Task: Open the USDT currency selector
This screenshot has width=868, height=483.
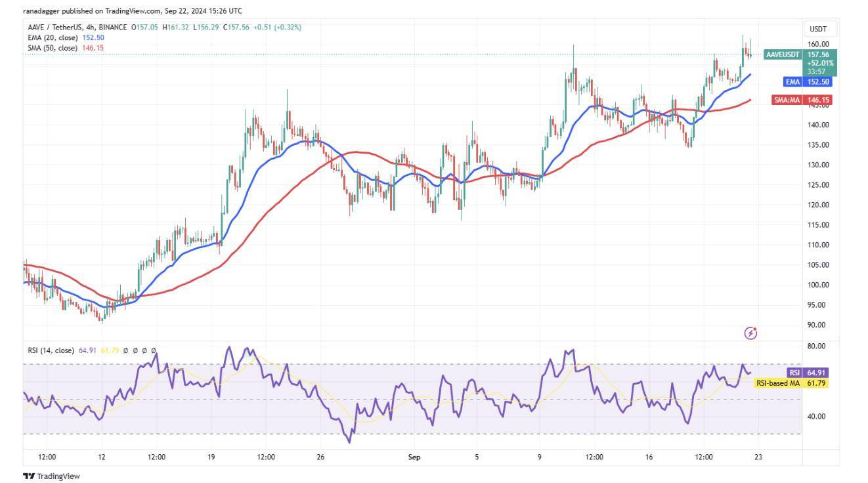Action: (x=817, y=29)
